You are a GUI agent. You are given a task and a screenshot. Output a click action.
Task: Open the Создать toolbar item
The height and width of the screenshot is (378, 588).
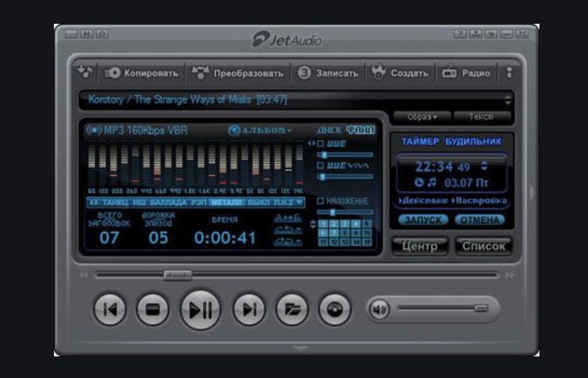click(400, 73)
